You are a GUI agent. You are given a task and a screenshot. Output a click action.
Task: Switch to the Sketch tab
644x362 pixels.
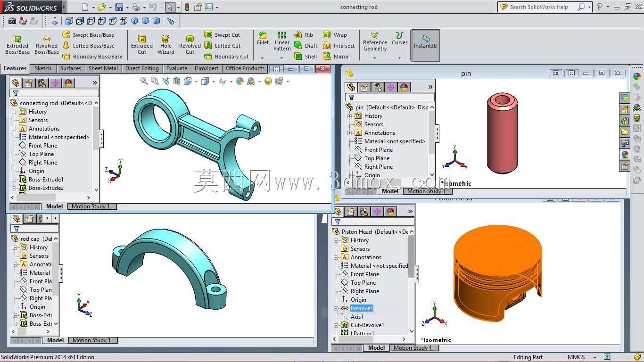pyautogui.click(x=43, y=68)
